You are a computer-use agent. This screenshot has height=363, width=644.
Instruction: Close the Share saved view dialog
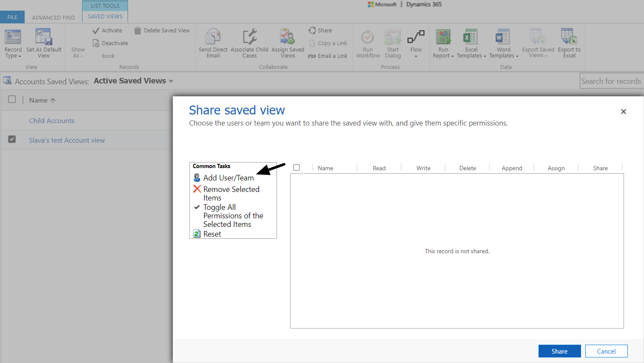[x=623, y=111]
